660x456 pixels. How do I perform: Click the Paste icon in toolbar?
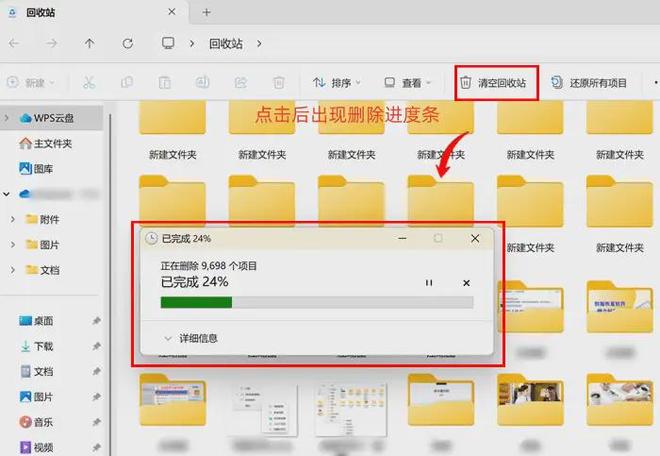(165, 83)
